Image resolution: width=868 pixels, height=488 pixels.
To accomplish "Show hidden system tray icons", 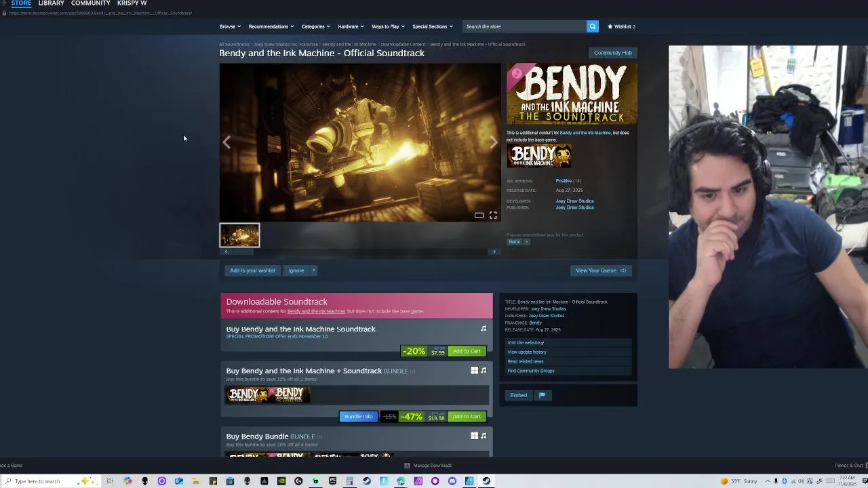I will [x=768, y=481].
